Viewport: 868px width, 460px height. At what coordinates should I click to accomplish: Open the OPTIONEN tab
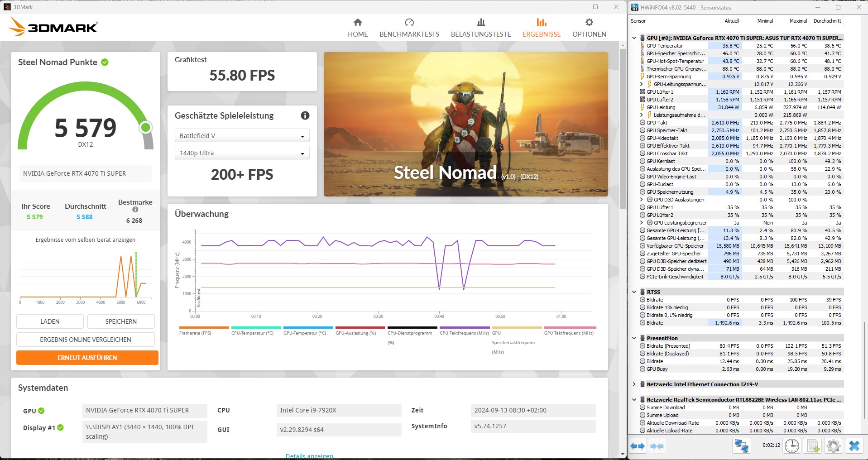[589, 28]
